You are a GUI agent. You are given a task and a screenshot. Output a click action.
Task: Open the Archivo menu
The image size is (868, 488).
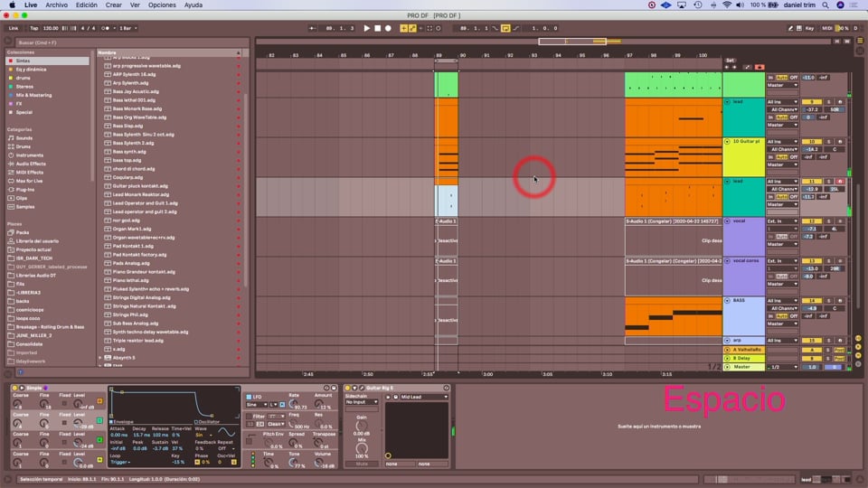[x=56, y=5]
